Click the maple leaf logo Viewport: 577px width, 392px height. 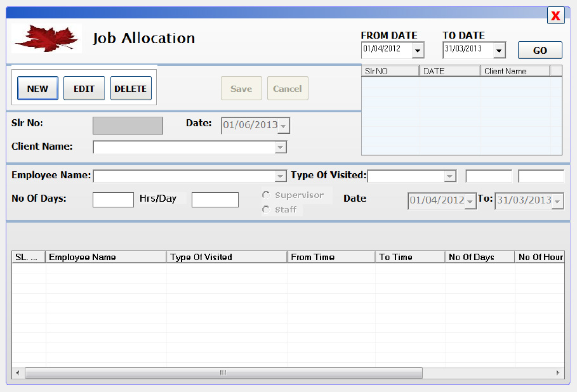46,37
